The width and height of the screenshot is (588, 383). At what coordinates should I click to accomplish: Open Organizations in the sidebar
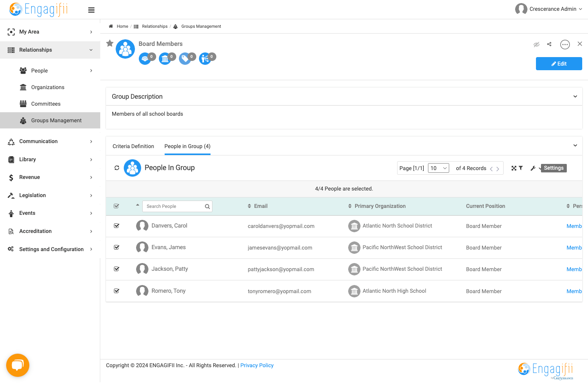(48, 87)
